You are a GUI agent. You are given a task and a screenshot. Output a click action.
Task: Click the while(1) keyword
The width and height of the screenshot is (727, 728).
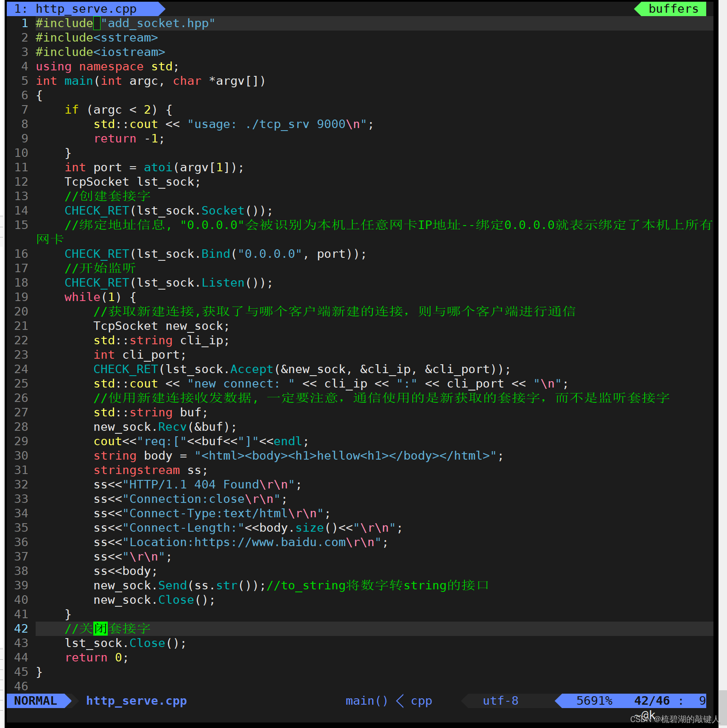pos(82,297)
